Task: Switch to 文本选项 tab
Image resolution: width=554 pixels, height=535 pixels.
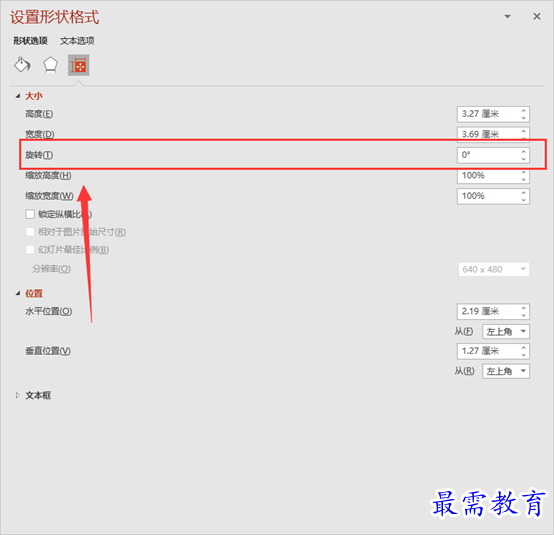Action: pos(77,41)
